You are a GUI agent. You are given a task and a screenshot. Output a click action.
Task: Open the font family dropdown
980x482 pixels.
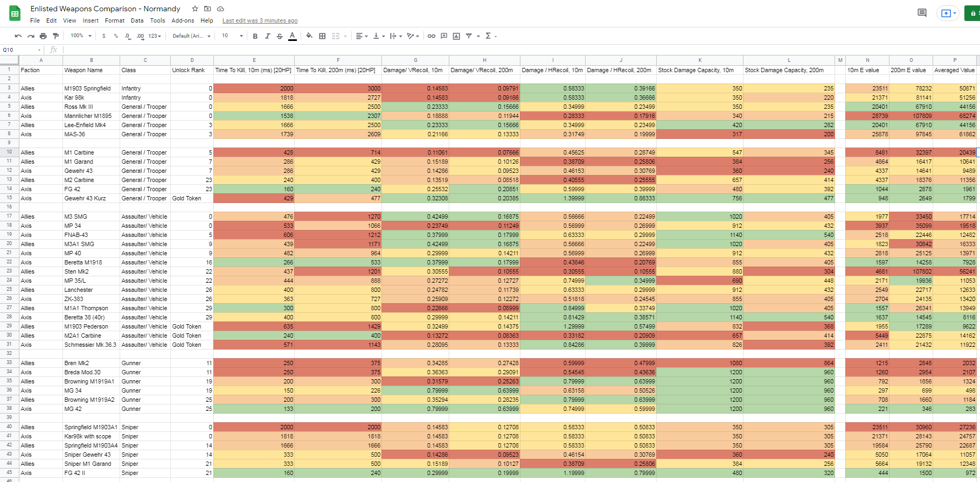pos(191,36)
